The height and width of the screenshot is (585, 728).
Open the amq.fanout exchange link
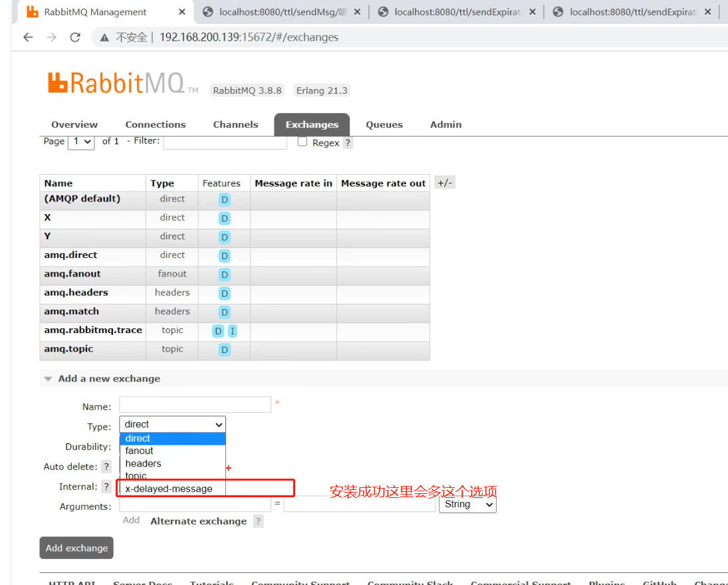coord(72,274)
